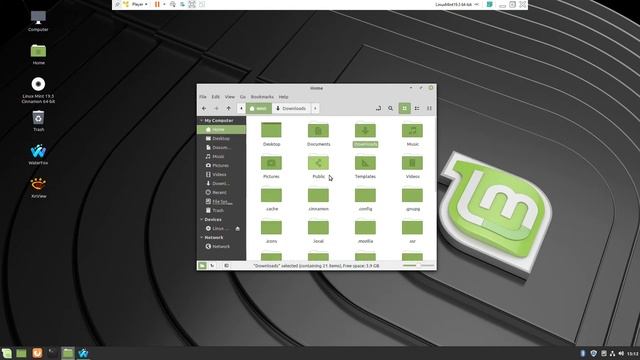Click the Downloads path bar button
The width and height of the screenshot is (640, 360).
(x=291, y=108)
